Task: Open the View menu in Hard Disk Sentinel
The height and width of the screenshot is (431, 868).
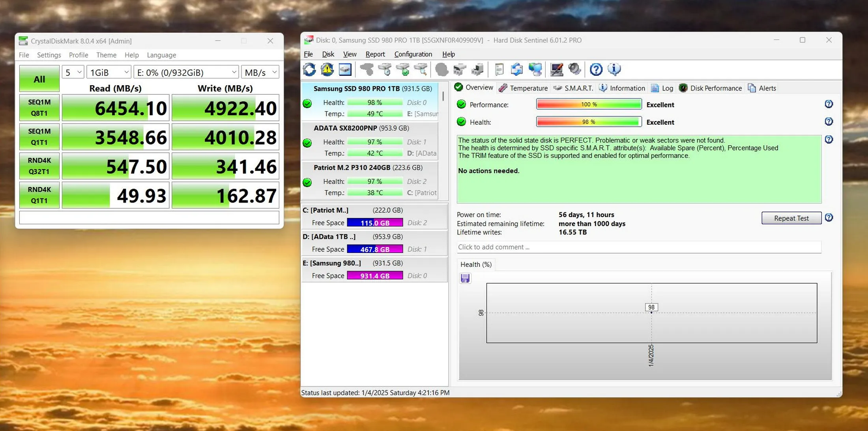Action: (350, 54)
